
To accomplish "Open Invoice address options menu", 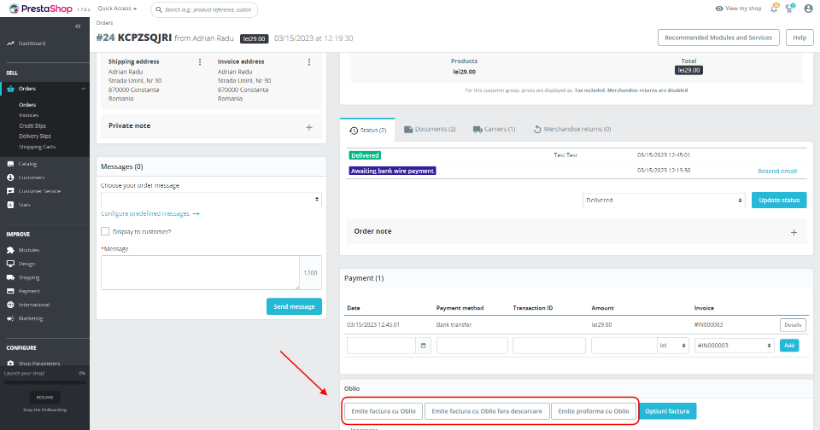I will [309, 62].
